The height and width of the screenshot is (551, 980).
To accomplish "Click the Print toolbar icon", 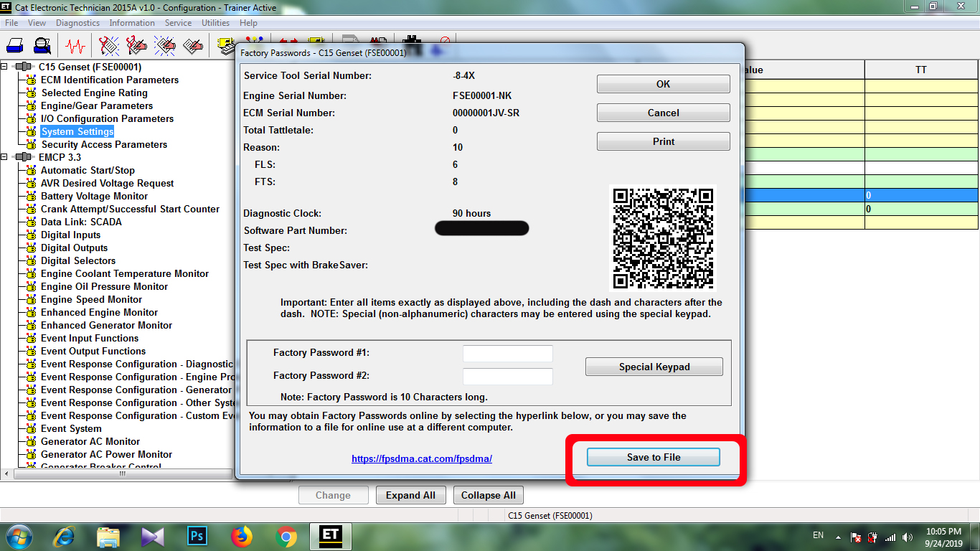I will tap(15, 46).
